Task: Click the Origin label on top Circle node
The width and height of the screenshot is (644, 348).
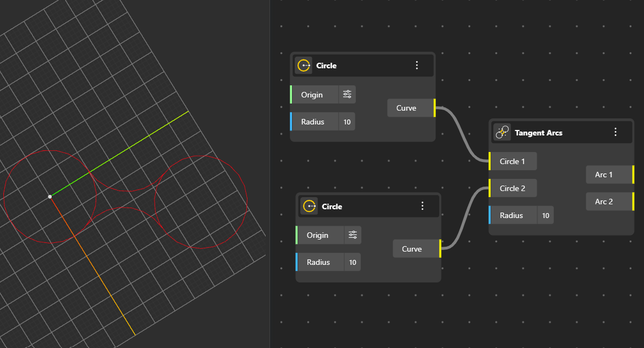Action: [312, 95]
